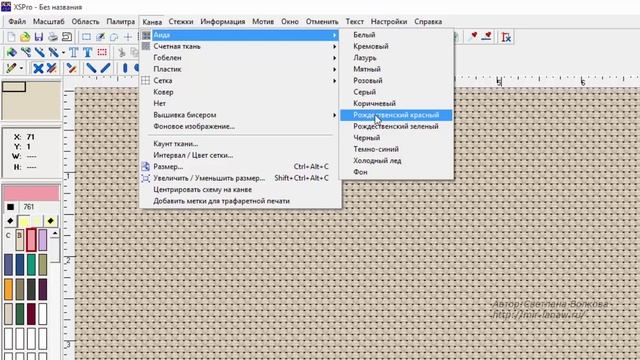
Task: Click the red dashed rectangle icon
Action: (102, 52)
